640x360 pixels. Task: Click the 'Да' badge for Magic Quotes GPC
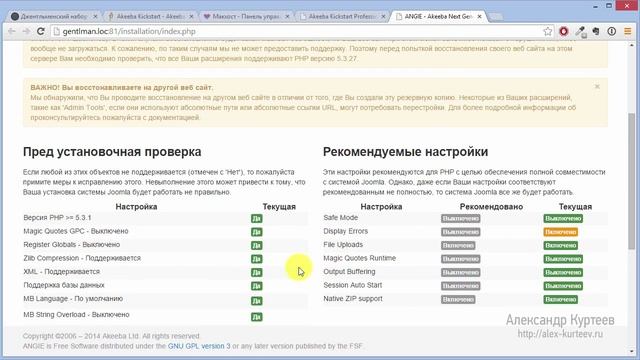(257, 232)
